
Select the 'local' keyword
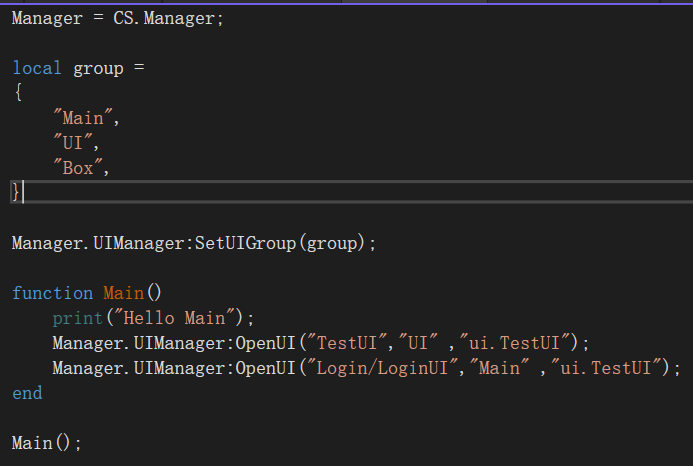37,68
